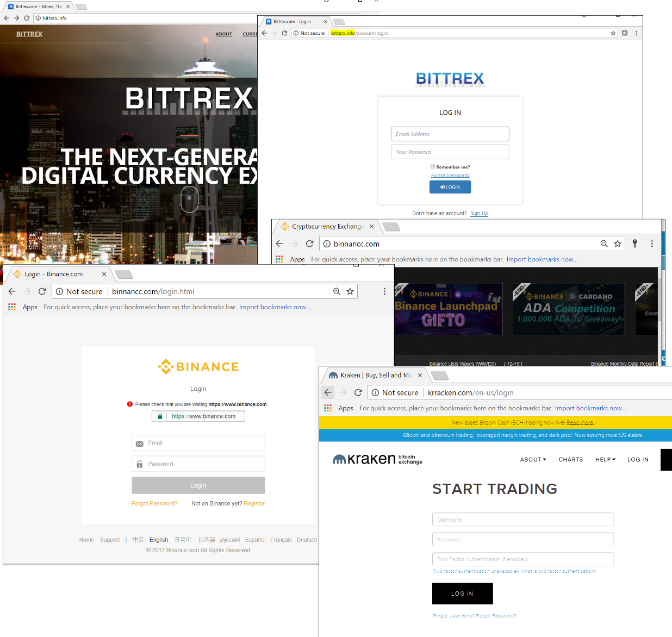This screenshot has height=637, width=672.
Task: Reload the bitterx.info home page
Action: pos(27,18)
